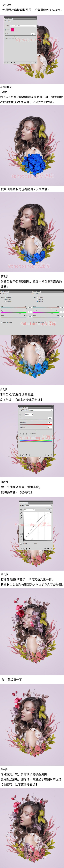64x868 pixels.
Task: Open the Hue/Saturation preset Custom dropdown
Action: click(x=41, y=410)
